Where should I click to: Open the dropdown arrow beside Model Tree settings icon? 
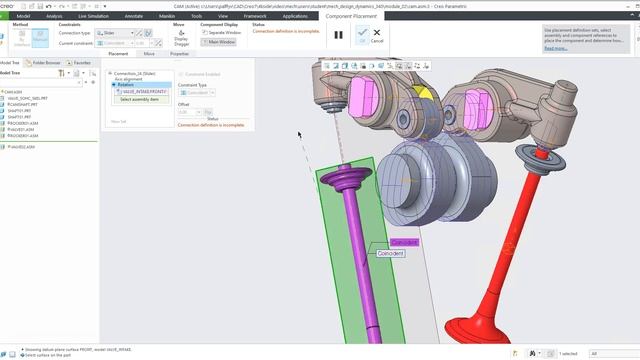[68, 73]
